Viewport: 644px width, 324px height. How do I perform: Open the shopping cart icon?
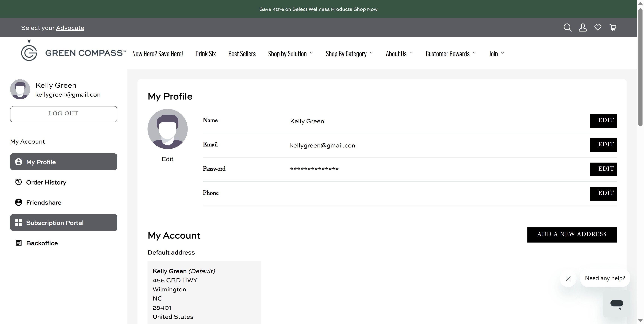coord(613,28)
